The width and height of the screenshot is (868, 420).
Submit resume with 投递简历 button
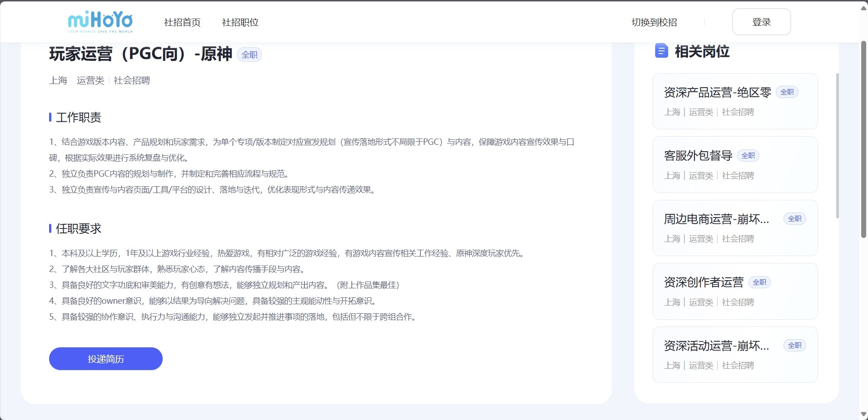point(106,359)
